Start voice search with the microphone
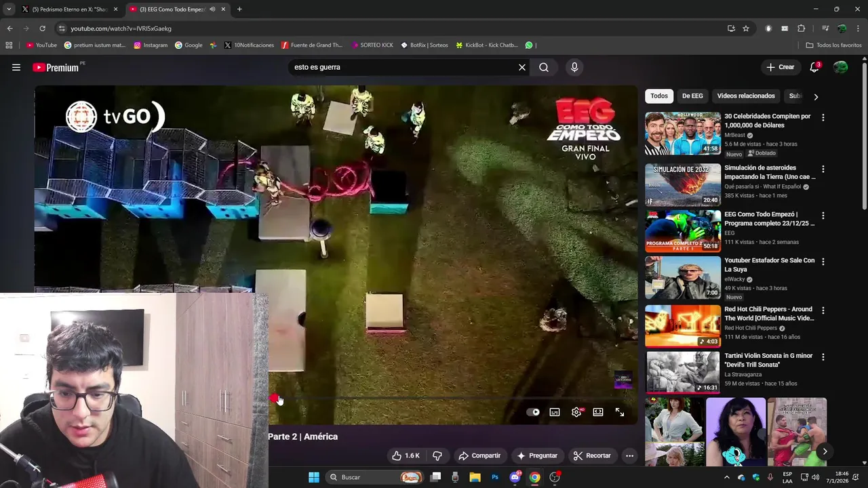 (574, 67)
